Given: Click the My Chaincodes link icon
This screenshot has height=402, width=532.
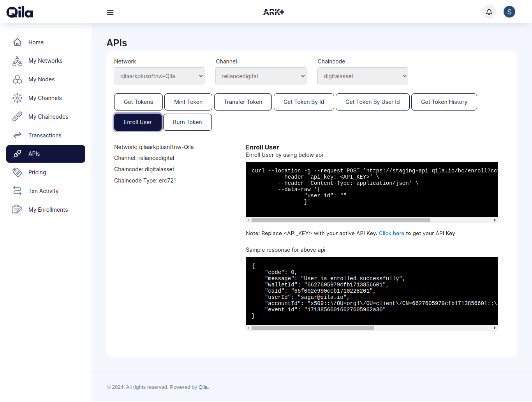Looking at the screenshot, I should [17, 117].
